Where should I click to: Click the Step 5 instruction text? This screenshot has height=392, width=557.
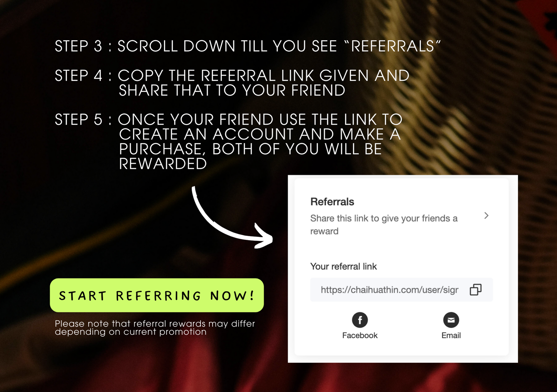point(229,141)
